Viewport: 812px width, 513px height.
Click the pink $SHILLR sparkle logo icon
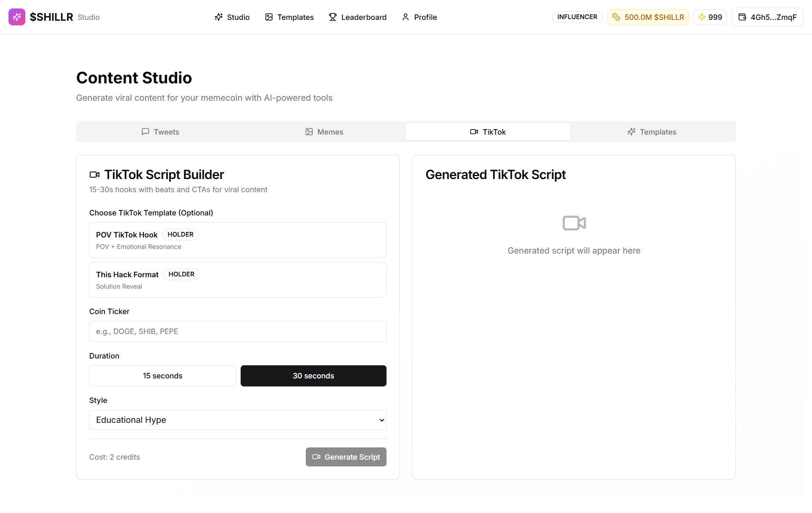(17, 17)
